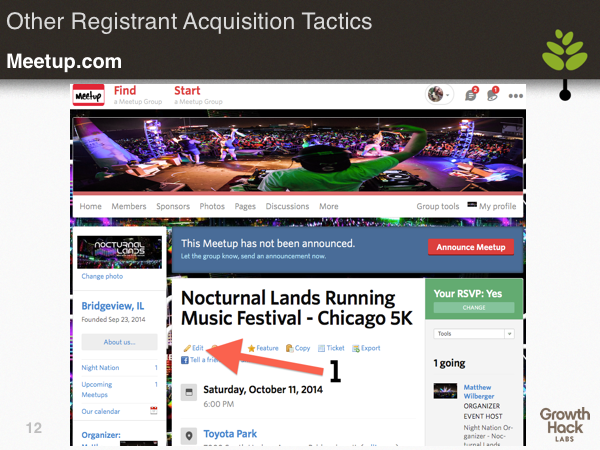Click the group banner photo
600x450 pixels.
click(x=298, y=154)
